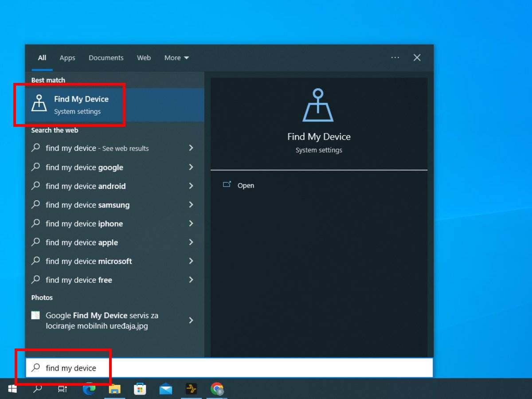Click the Task View taskbar icon
The image size is (532, 399).
(x=63, y=389)
